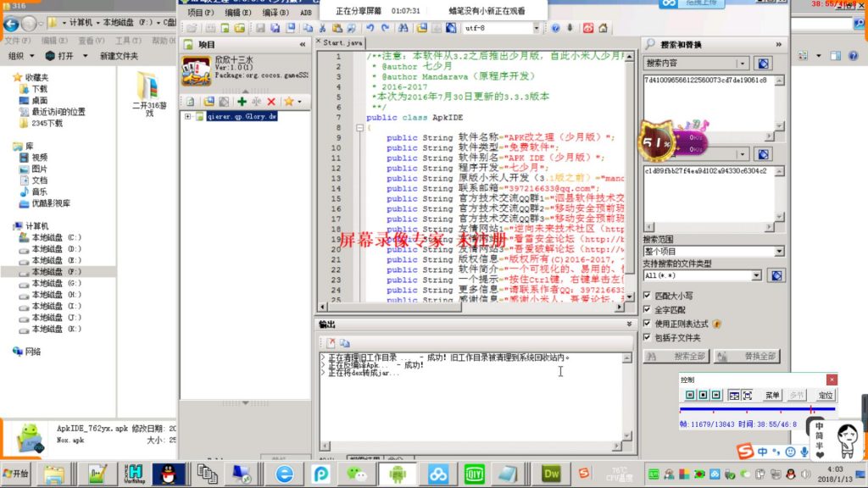The width and height of the screenshot is (868, 488).
Task: Open QQ penguin in taskbar
Action: [x=169, y=474]
